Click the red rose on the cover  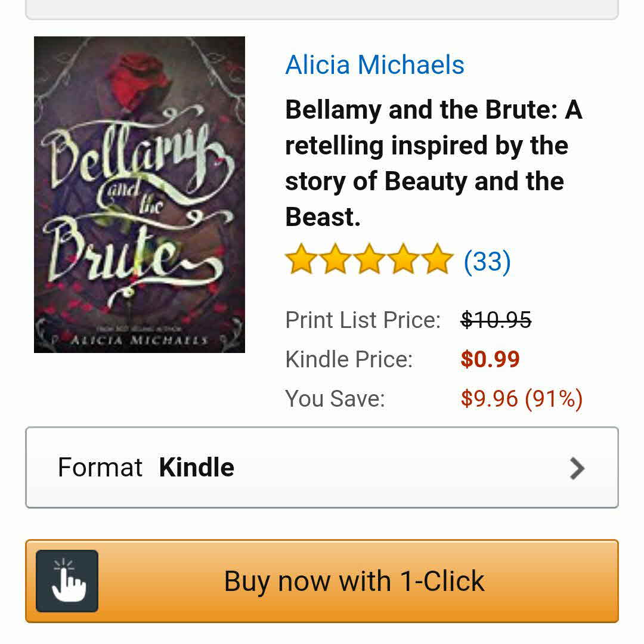(x=134, y=75)
